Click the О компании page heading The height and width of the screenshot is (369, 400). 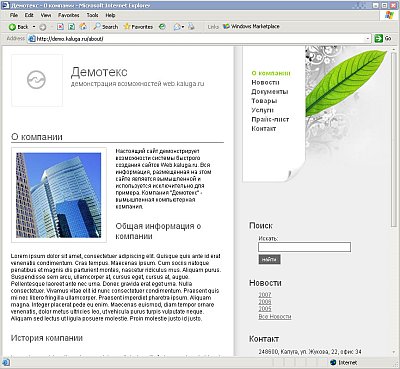pos(37,137)
